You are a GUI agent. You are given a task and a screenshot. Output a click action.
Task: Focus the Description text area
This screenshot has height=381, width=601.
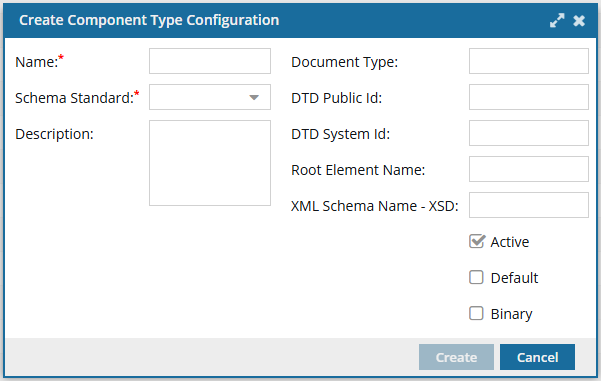click(x=210, y=163)
